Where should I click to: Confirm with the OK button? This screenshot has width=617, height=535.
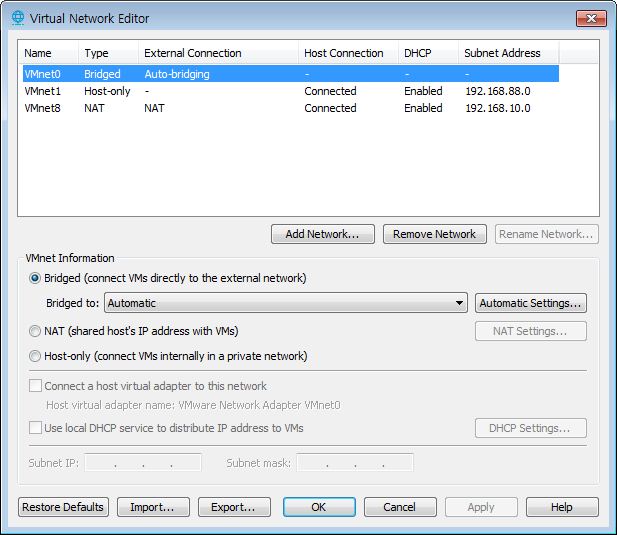(x=319, y=507)
